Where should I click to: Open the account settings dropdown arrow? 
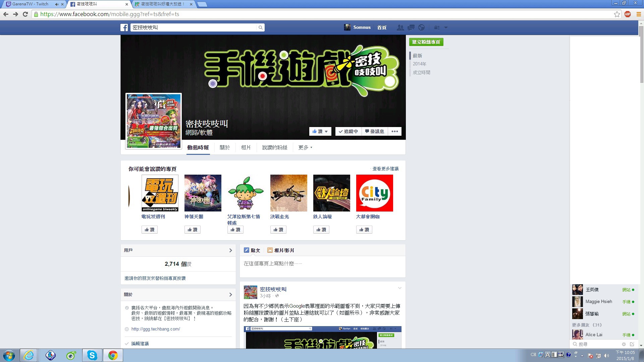coord(446,27)
